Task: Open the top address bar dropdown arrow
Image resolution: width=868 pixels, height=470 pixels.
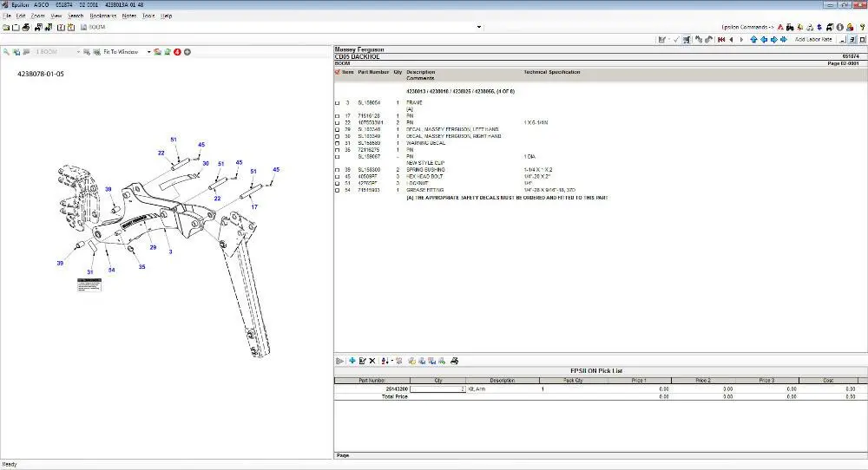Action: coord(479,27)
